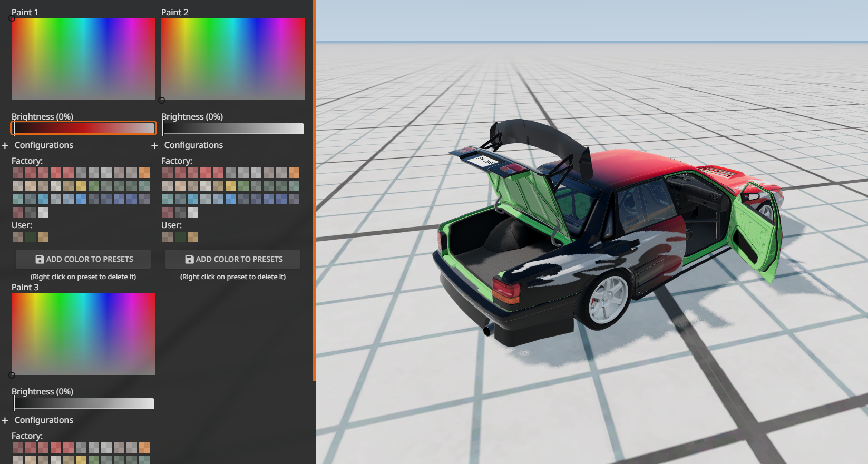Screen dimensions: 868x464
Task: Select orange factory swatch for Paint 1
Action: [144, 173]
